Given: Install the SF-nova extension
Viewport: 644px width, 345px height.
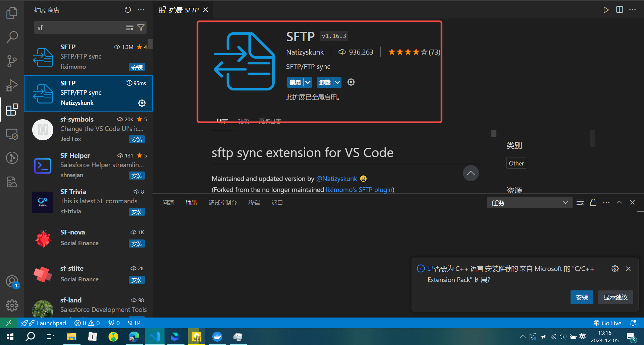Looking at the screenshot, I should 137,244.
